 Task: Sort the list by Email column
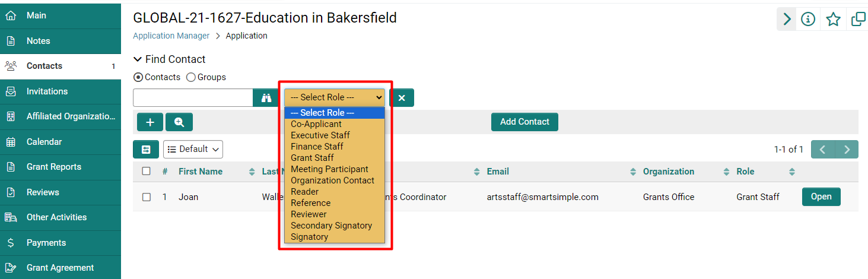[497, 172]
